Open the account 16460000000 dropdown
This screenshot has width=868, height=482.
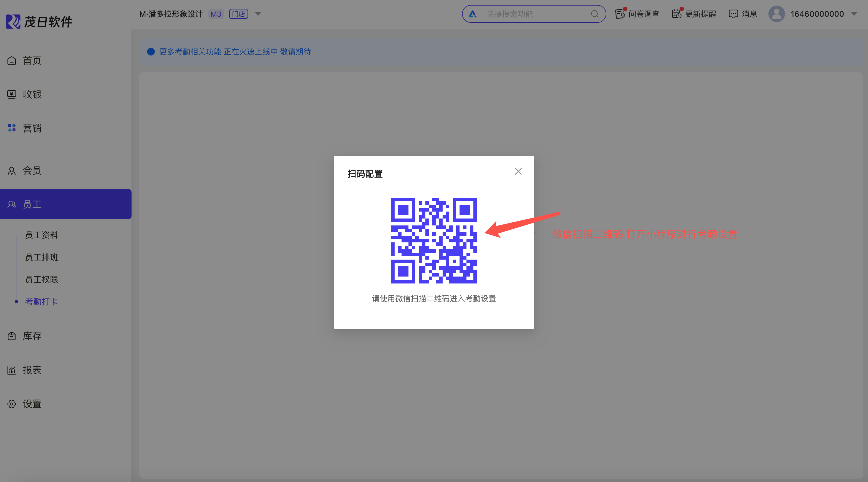pyautogui.click(x=854, y=14)
